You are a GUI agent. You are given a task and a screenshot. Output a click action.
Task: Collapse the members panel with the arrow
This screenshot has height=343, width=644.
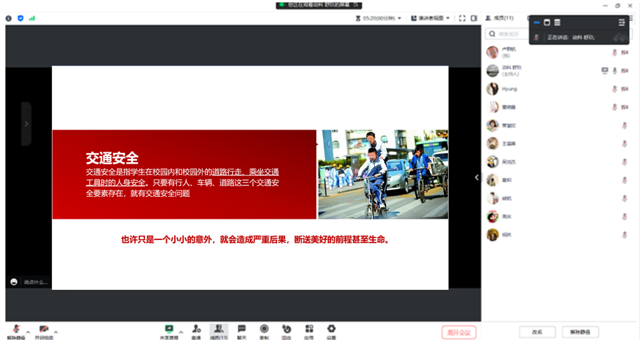point(477,177)
